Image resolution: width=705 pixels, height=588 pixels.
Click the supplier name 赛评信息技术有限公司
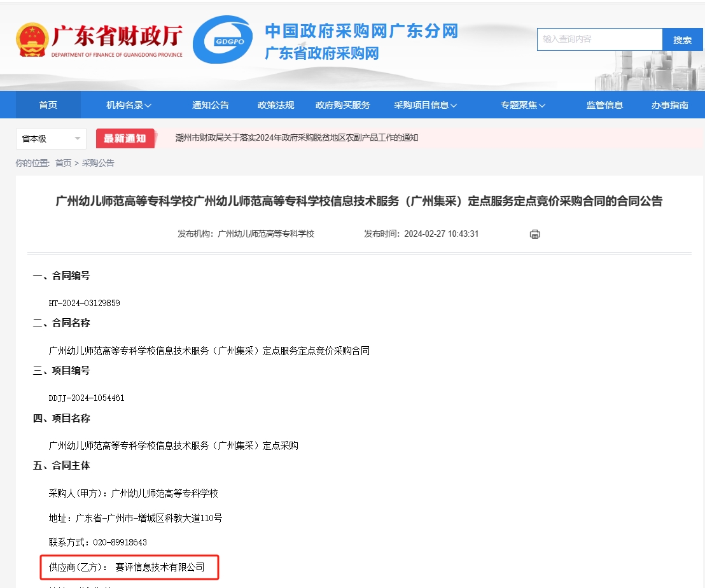[x=160, y=568]
